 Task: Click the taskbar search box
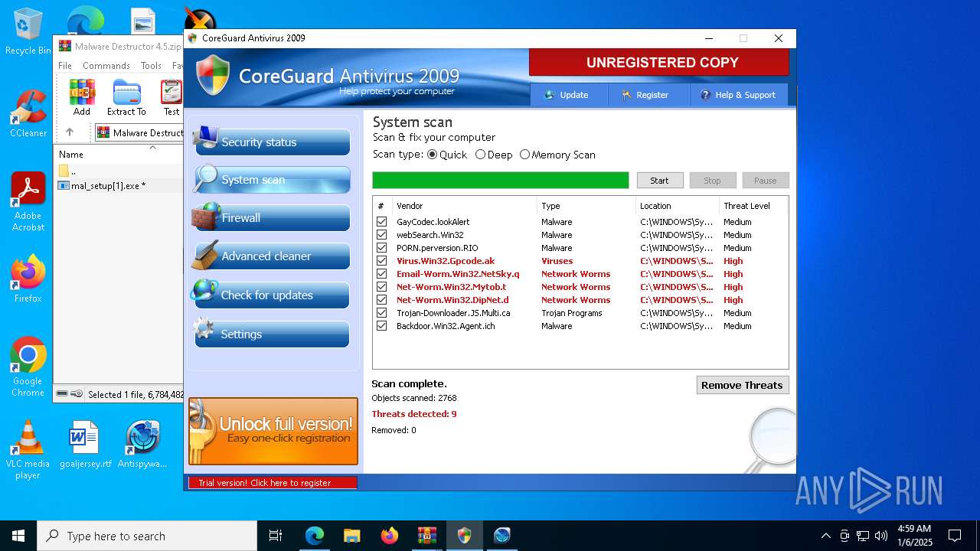(x=147, y=536)
